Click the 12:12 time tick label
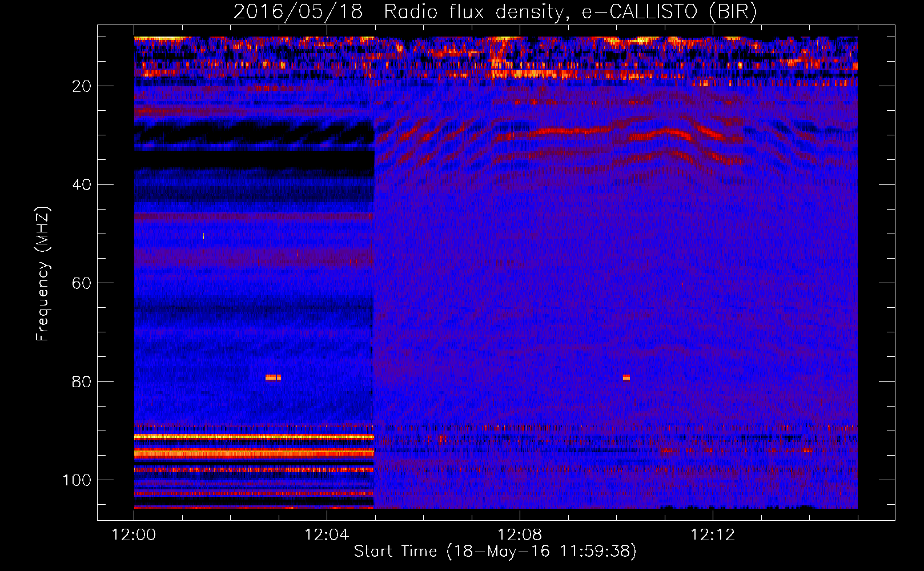Image resolution: width=924 pixels, height=571 pixels. (x=713, y=535)
